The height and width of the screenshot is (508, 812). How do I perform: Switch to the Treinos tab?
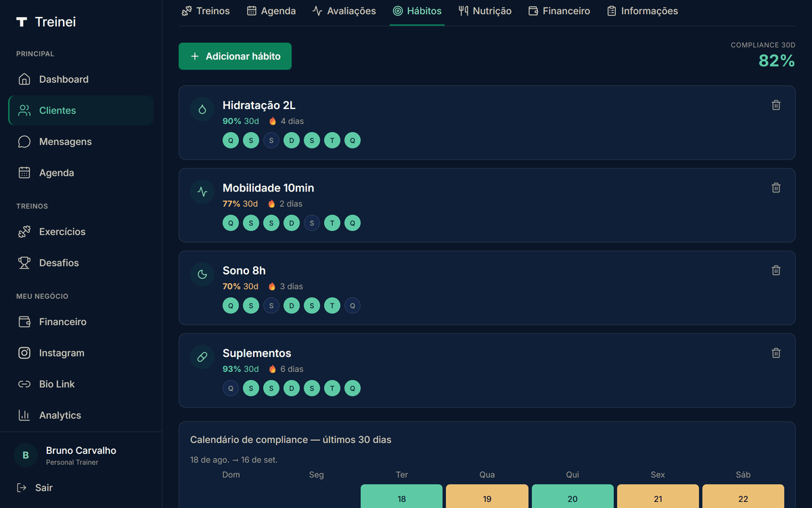(x=206, y=11)
